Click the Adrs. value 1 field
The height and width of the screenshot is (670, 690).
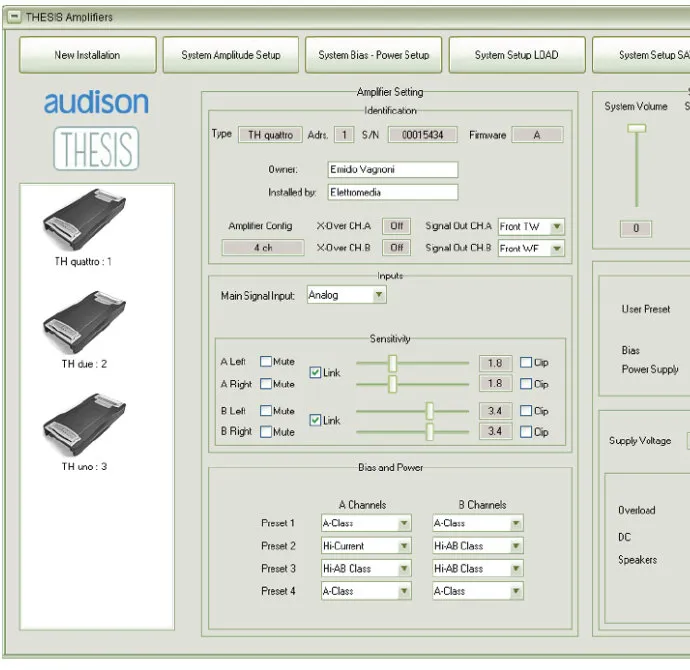tap(344, 135)
